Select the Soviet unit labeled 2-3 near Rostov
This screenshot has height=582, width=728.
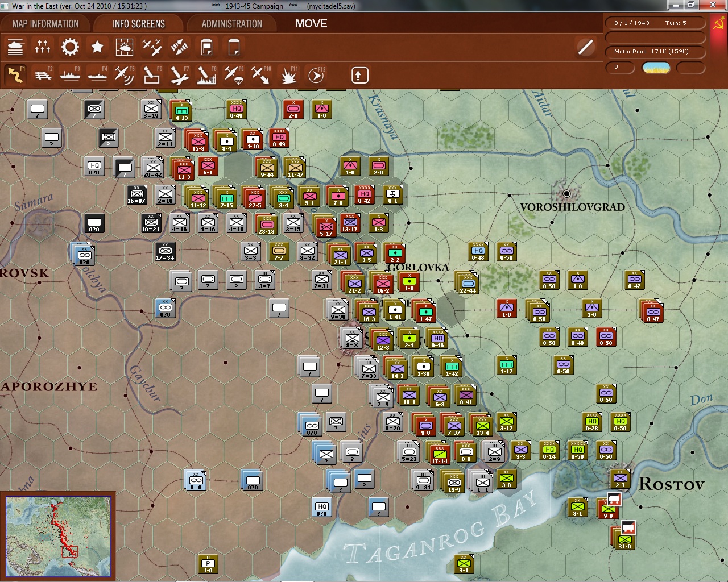tap(621, 478)
